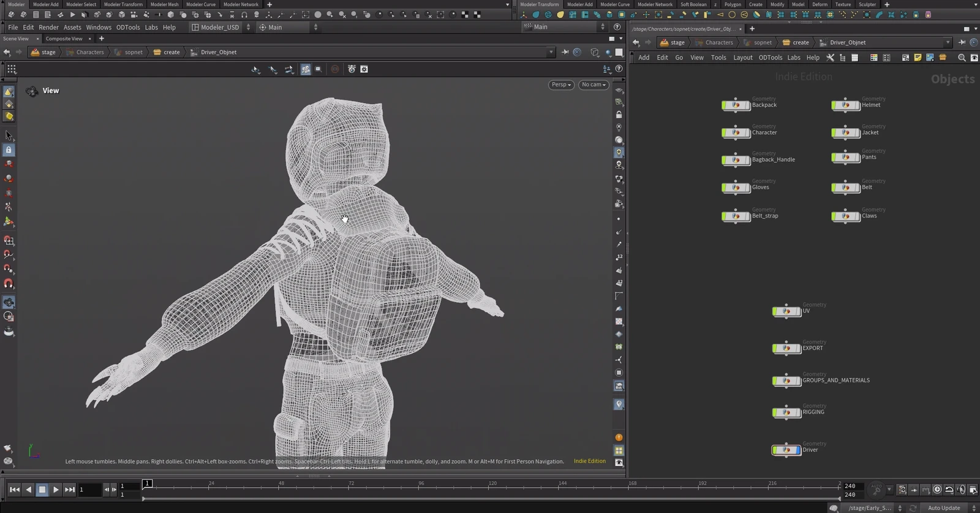Toggle the display flag on UV node

(x=798, y=311)
